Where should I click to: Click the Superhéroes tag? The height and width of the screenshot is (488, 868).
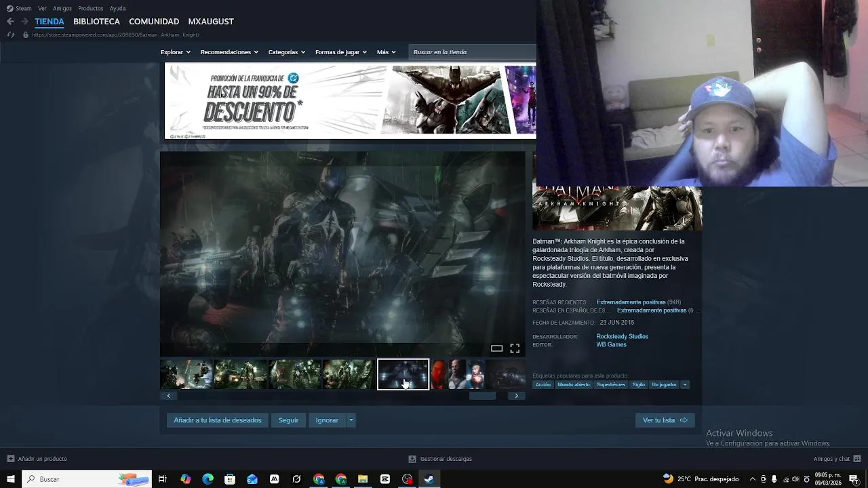coord(611,384)
